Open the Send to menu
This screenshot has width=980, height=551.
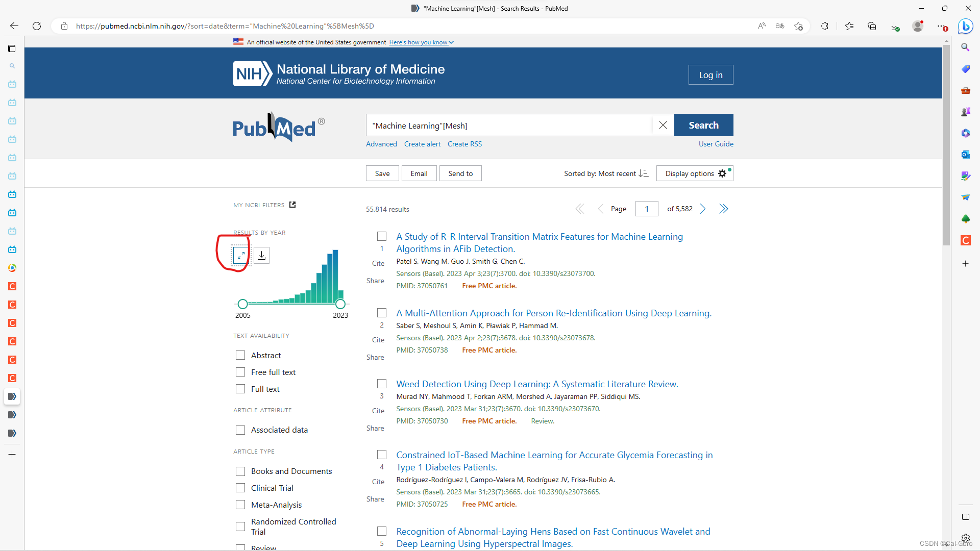[460, 173]
